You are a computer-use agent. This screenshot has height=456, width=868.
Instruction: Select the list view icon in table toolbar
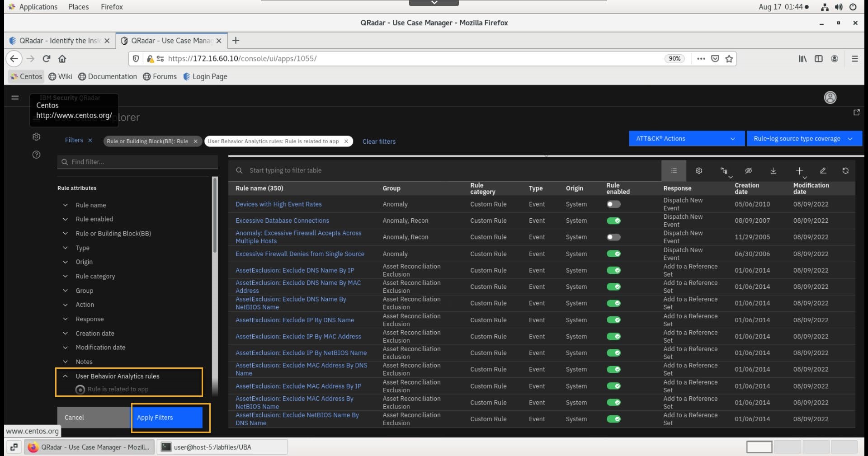[x=674, y=171]
